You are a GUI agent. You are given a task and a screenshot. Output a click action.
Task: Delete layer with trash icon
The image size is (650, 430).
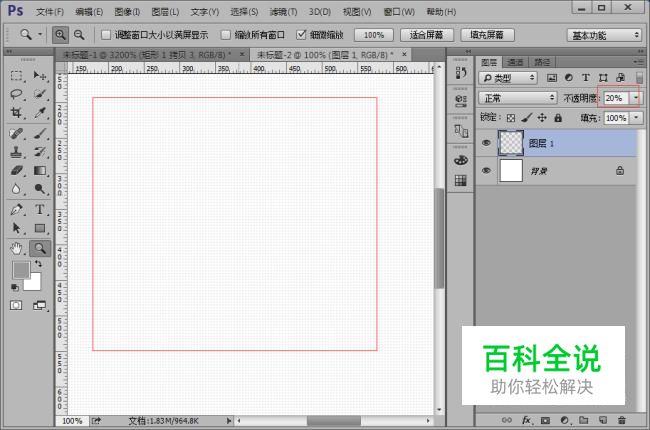point(622,420)
